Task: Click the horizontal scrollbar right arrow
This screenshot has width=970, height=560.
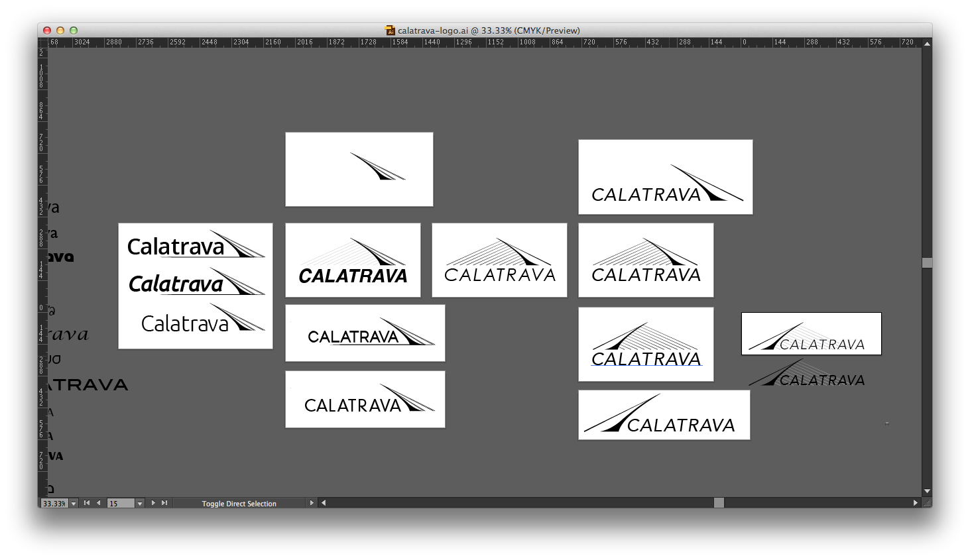Action: (916, 503)
